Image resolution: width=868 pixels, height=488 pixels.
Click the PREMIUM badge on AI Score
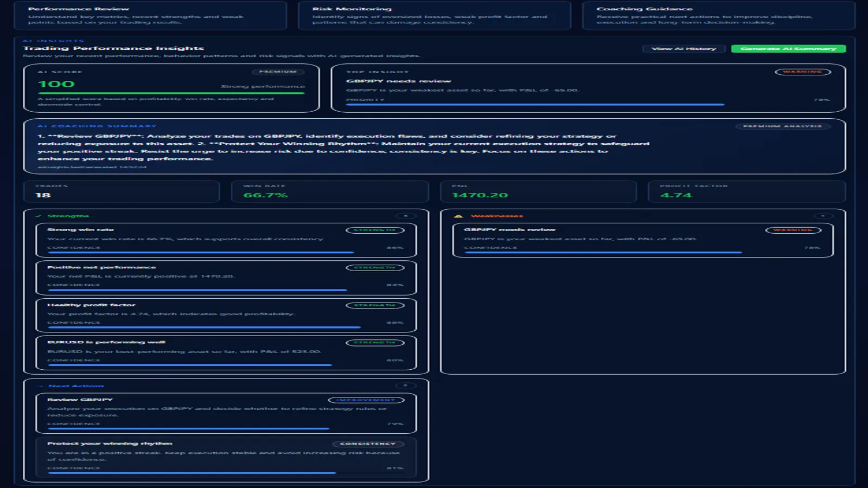278,72
